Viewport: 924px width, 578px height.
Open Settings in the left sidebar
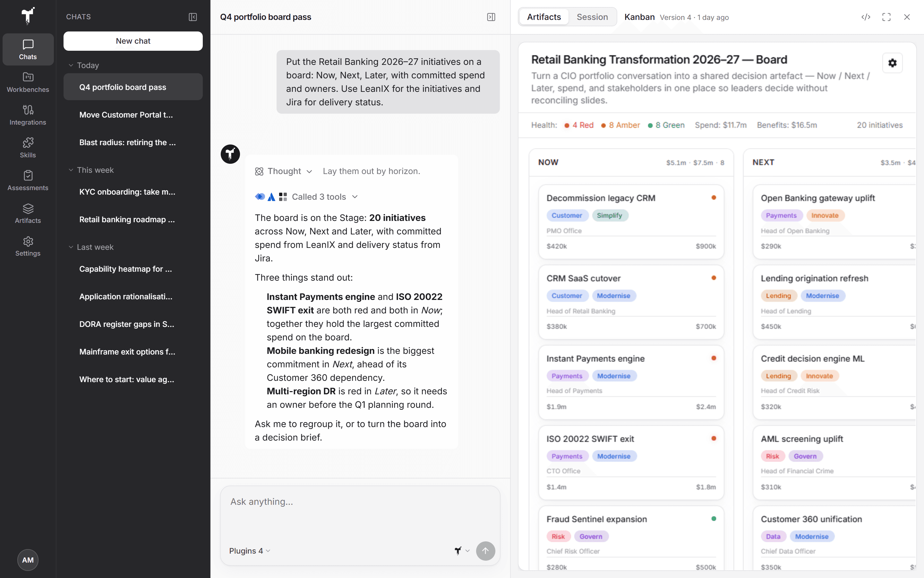pos(28,246)
